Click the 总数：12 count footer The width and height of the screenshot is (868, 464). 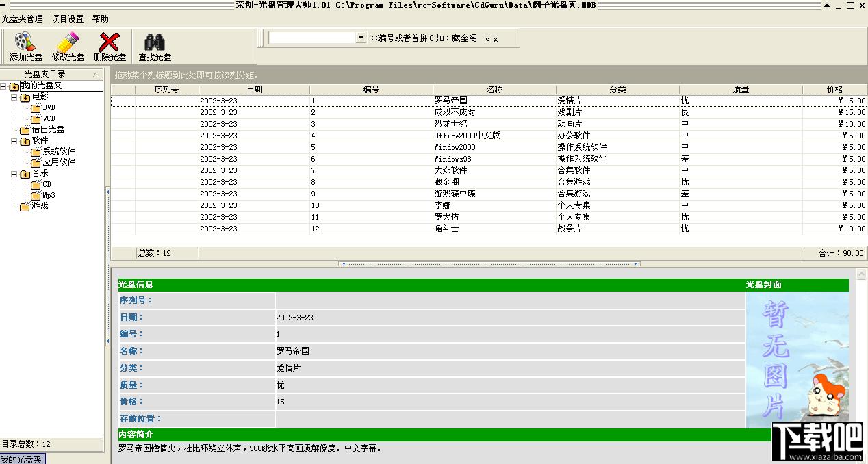167,253
